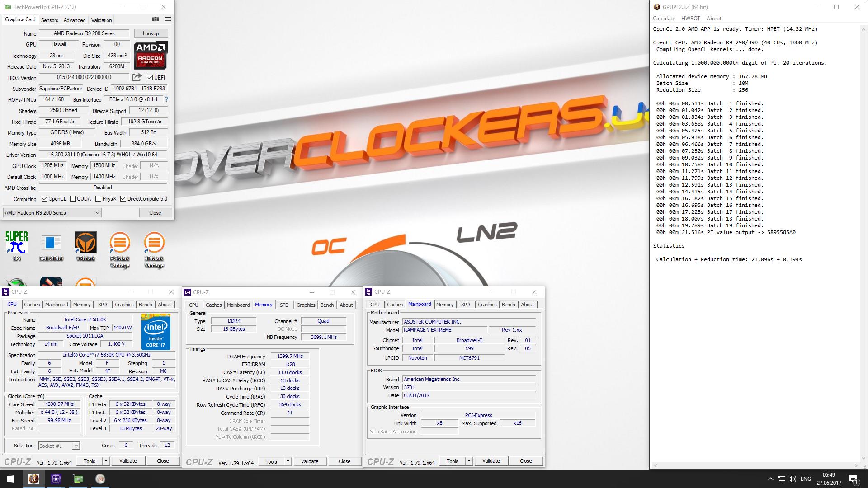Toggle the UEFI checkbox
This screenshot has height=488, width=868.
(150, 78)
